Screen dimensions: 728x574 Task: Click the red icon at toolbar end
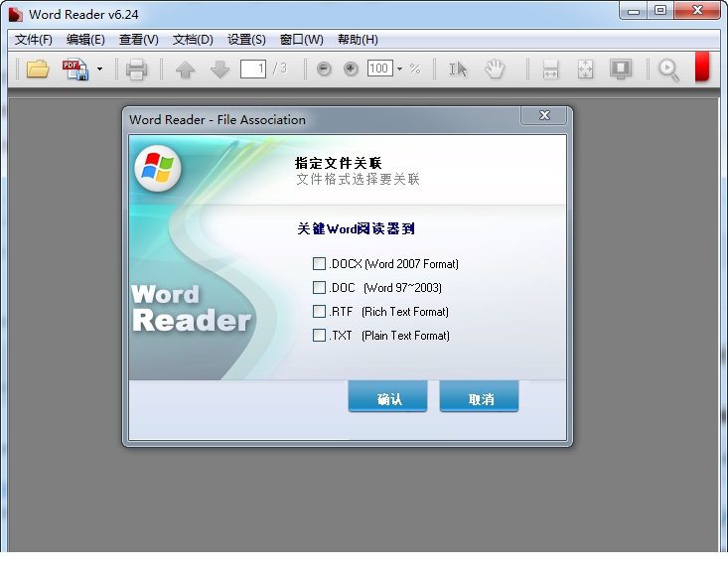point(702,67)
